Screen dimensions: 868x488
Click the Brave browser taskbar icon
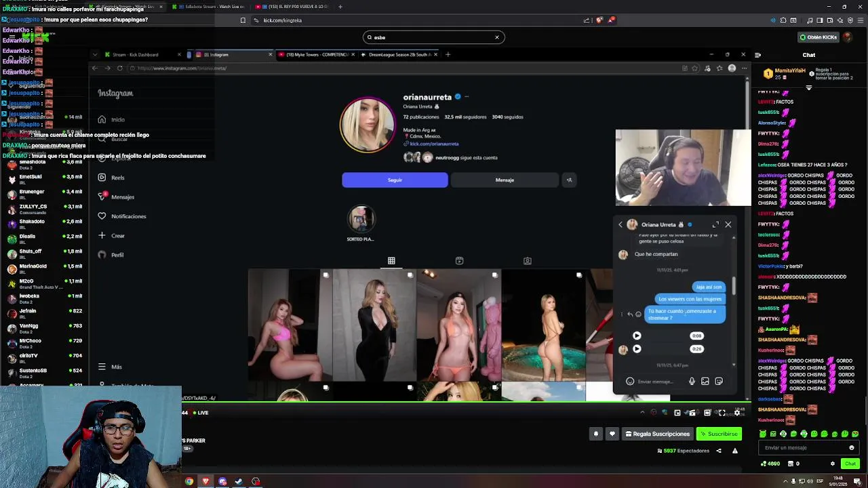205,481
